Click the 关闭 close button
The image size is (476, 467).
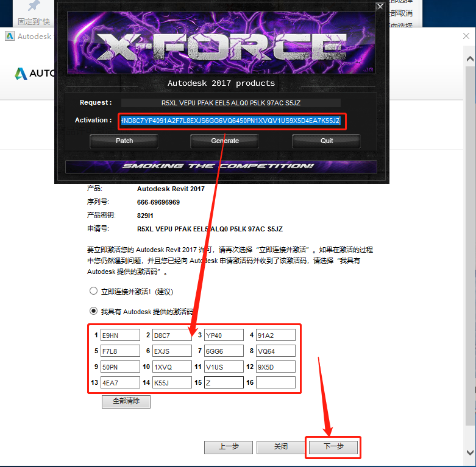[281, 447]
